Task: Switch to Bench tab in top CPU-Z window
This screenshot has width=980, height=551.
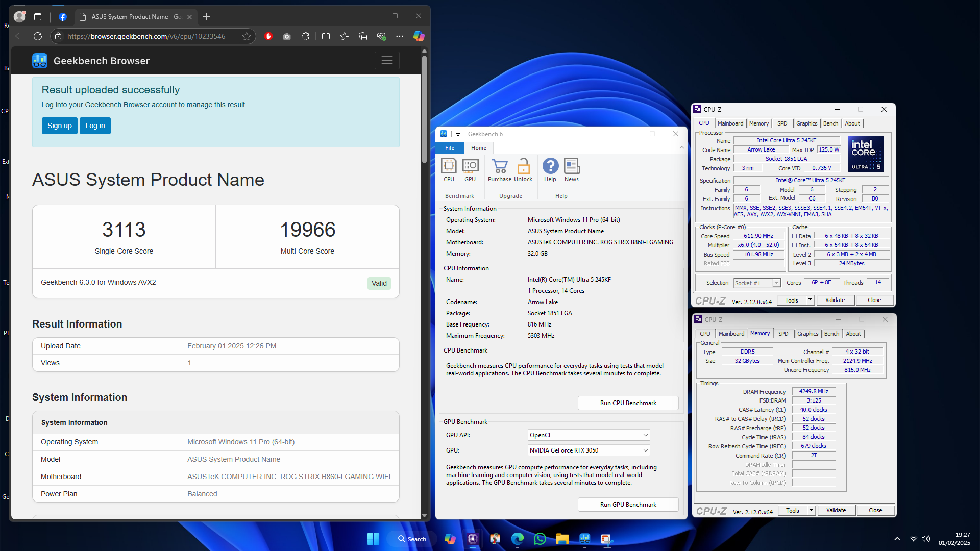Action: pyautogui.click(x=830, y=123)
